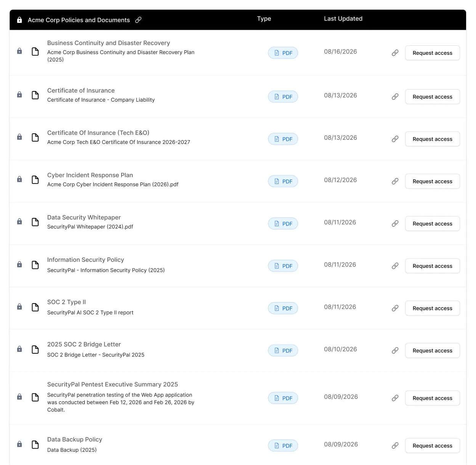
Task: Click the PDF badge for SOC 2 Type II
Action: pos(283,308)
